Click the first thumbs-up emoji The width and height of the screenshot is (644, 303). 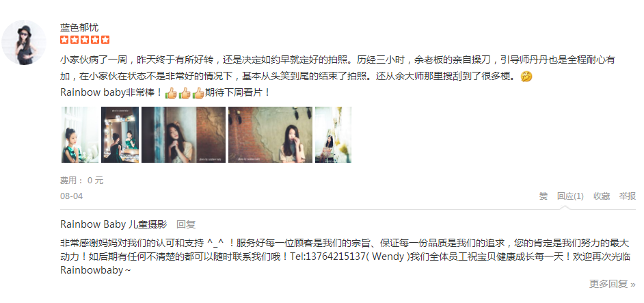pos(171,93)
